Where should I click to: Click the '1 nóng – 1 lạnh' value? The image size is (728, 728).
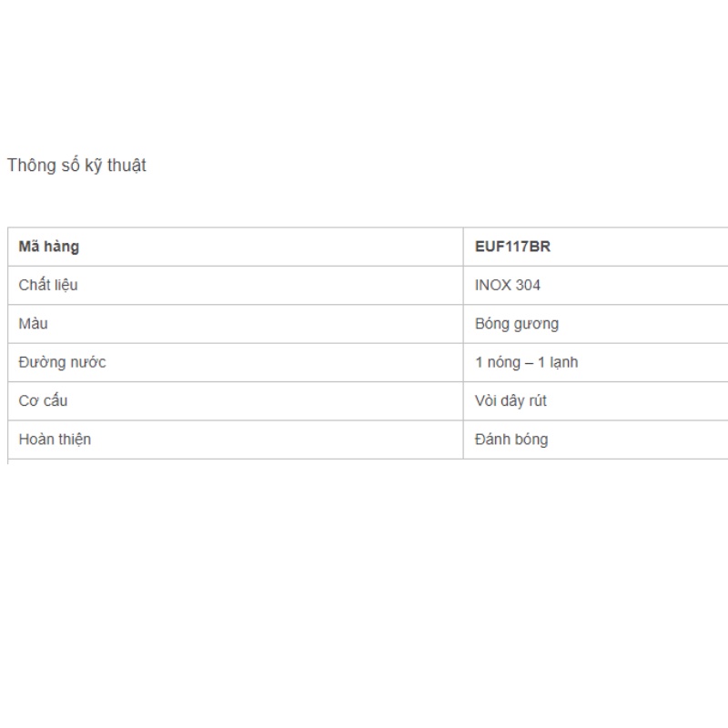click(x=526, y=362)
